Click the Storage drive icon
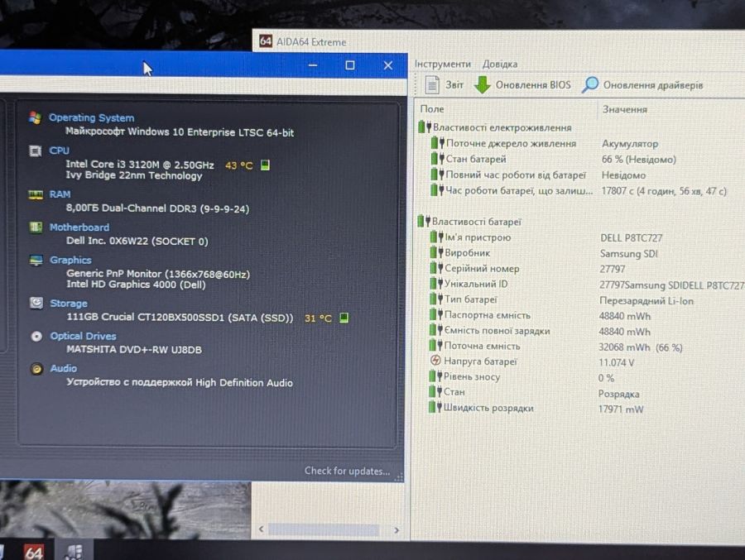 pos(36,303)
